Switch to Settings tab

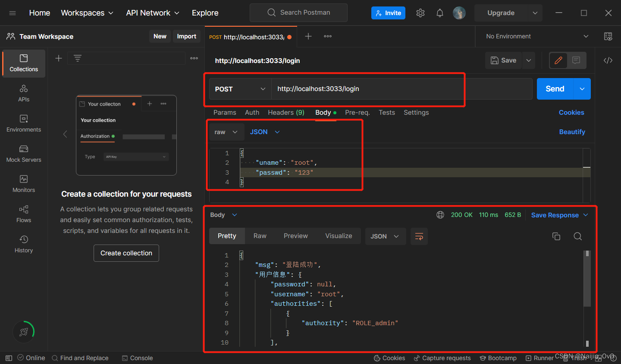[416, 113]
